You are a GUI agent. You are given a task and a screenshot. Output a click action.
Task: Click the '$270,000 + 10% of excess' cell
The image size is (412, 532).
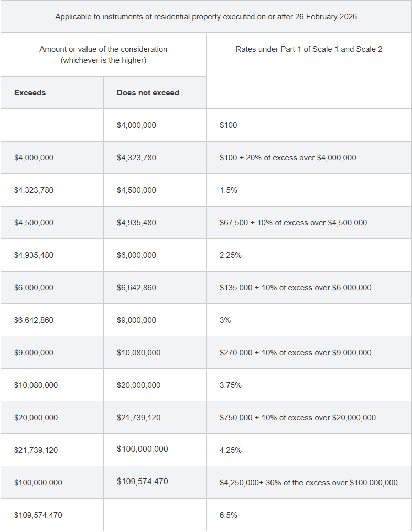[309, 353]
